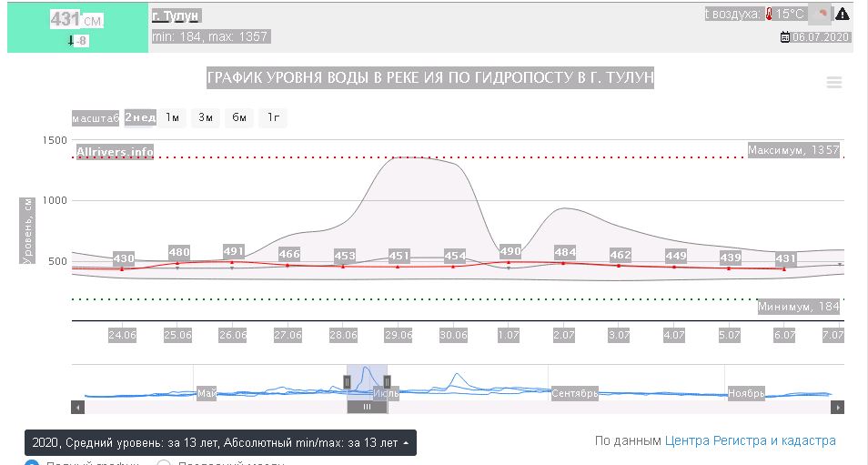Open the Центра Регистра и кадастра link
The height and width of the screenshot is (465, 868).
(x=750, y=441)
